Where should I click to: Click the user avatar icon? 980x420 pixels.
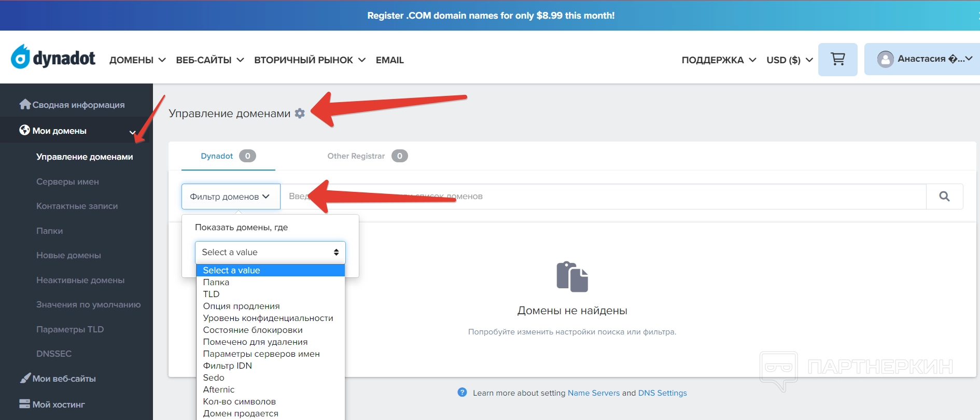click(885, 59)
